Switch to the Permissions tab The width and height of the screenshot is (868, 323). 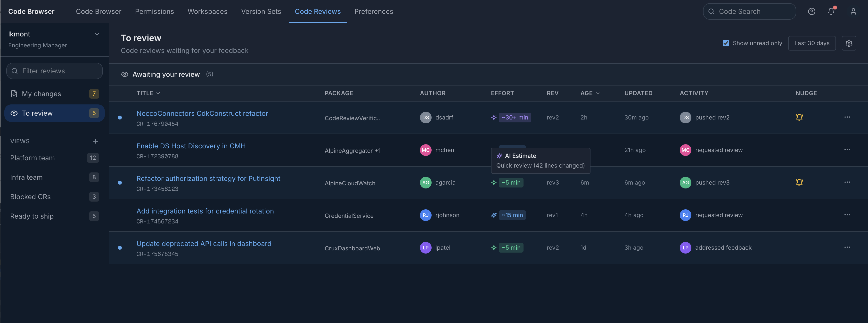[x=154, y=11]
